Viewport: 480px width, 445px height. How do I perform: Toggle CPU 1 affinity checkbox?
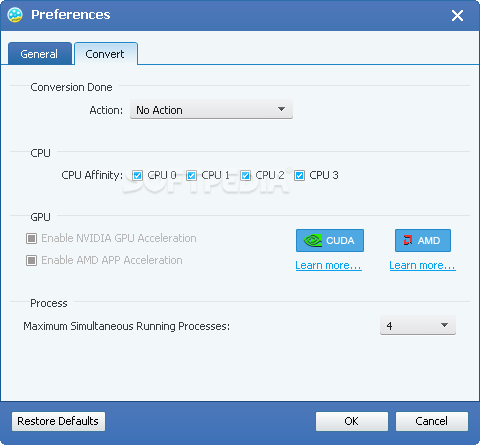coord(191,175)
